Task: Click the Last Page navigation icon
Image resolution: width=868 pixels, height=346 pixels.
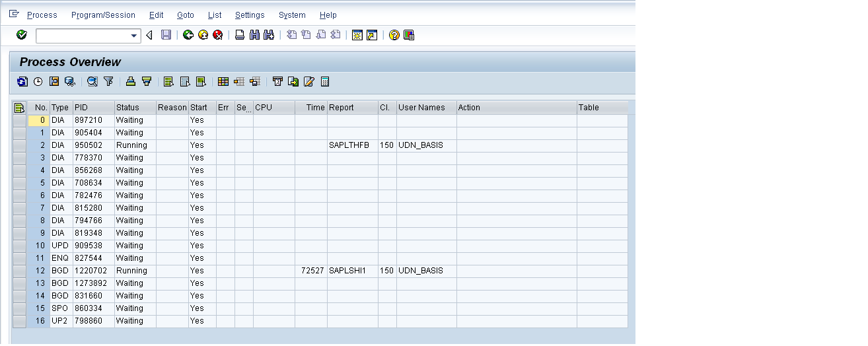Action: click(335, 35)
